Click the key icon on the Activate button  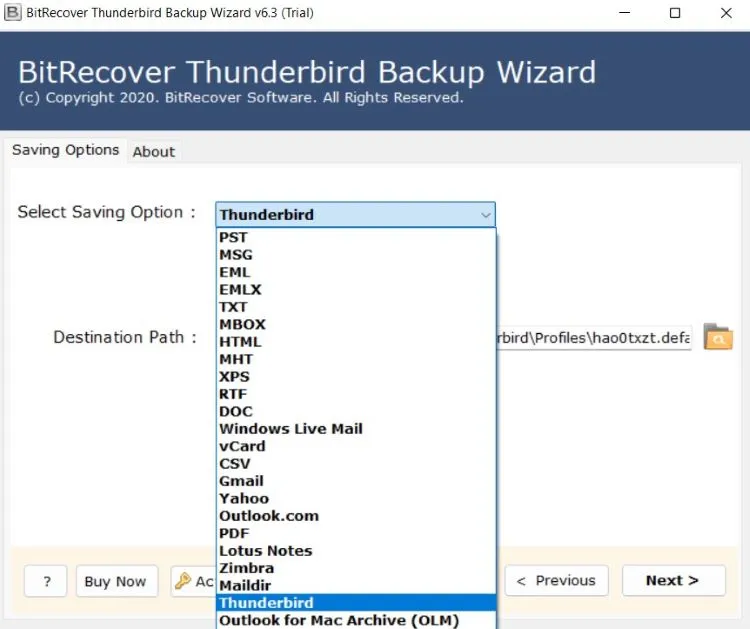[x=183, y=581]
